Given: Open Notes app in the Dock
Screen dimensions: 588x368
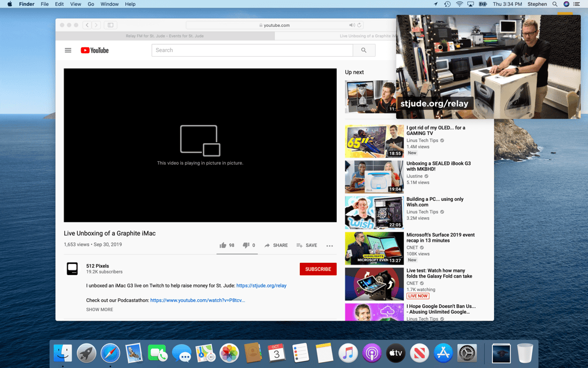Looking at the screenshot, I should pos(324,353).
